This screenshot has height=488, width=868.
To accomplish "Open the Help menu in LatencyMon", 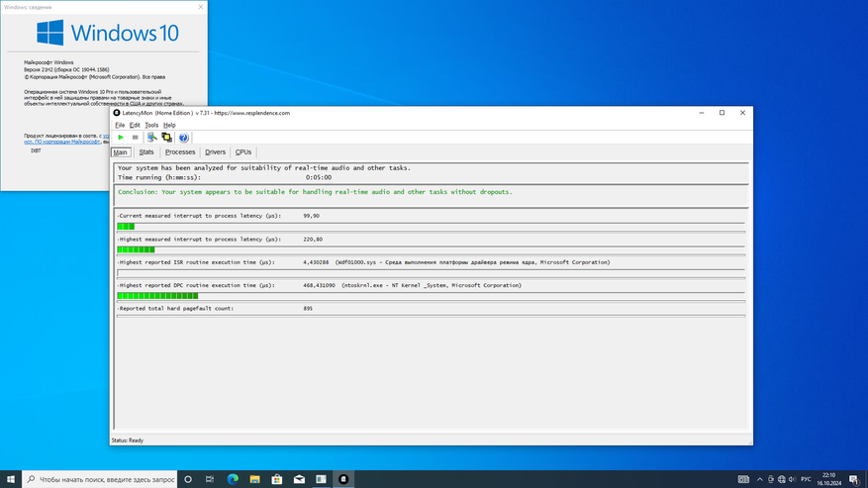I will click(169, 126).
